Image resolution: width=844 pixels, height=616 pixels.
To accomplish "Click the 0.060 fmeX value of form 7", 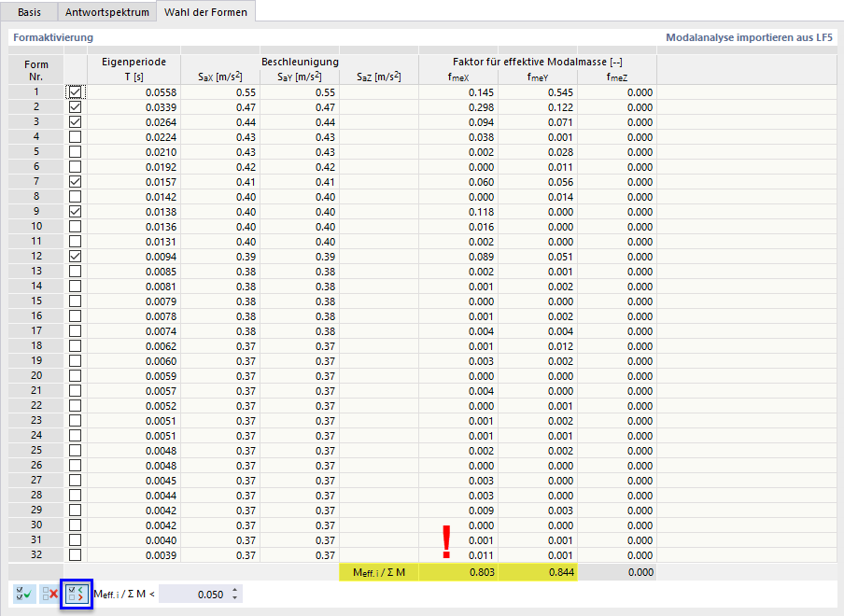I will coord(458,182).
